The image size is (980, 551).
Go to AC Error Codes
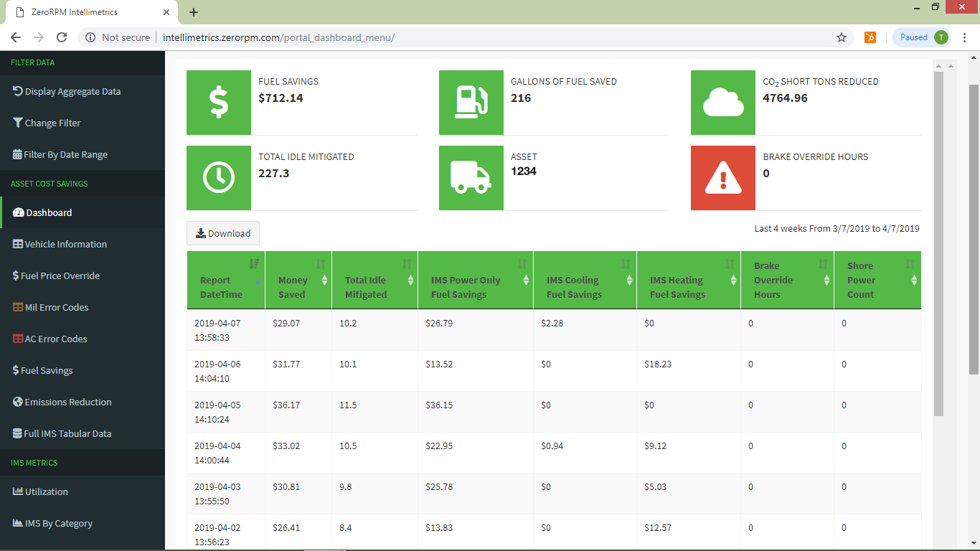click(x=50, y=339)
